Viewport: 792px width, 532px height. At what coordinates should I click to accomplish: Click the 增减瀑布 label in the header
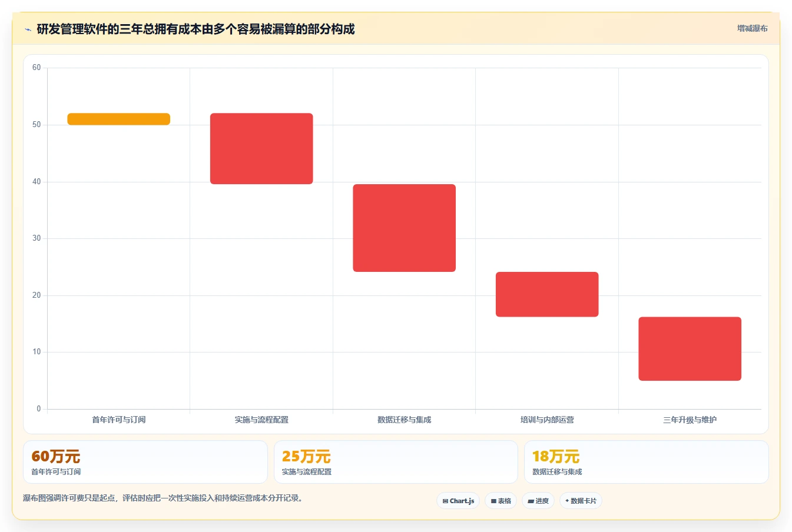[x=753, y=28]
